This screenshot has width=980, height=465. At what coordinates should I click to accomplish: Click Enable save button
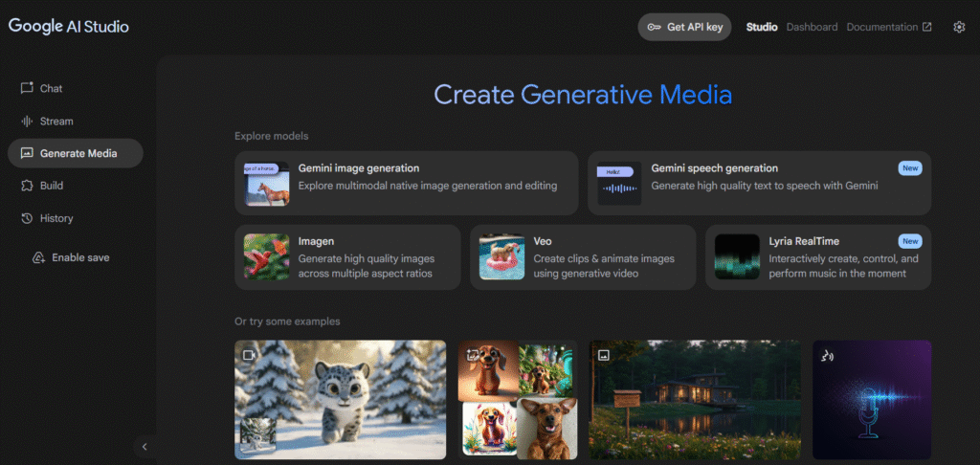click(71, 257)
